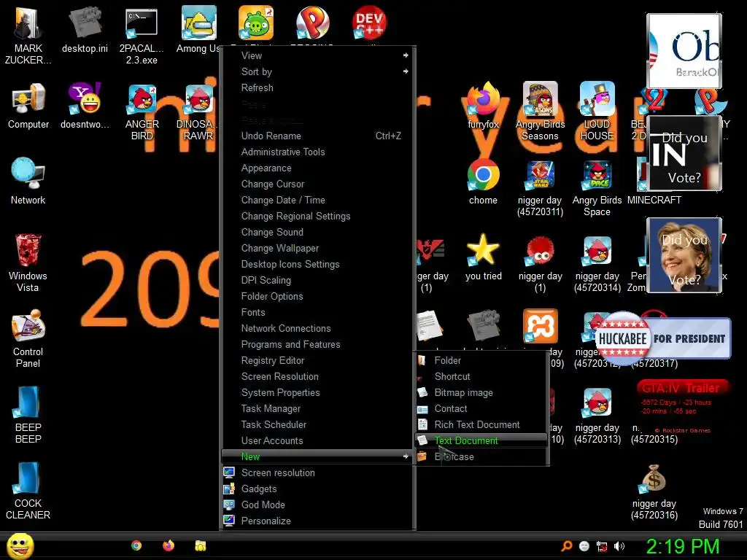Select the chome Chrome icon
Image resolution: width=747 pixels, height=560 pixels.
tap(483, 182)
